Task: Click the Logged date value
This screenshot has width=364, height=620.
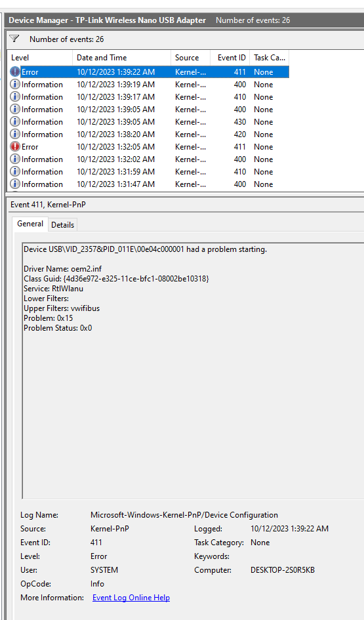Action: coord(289,529)
